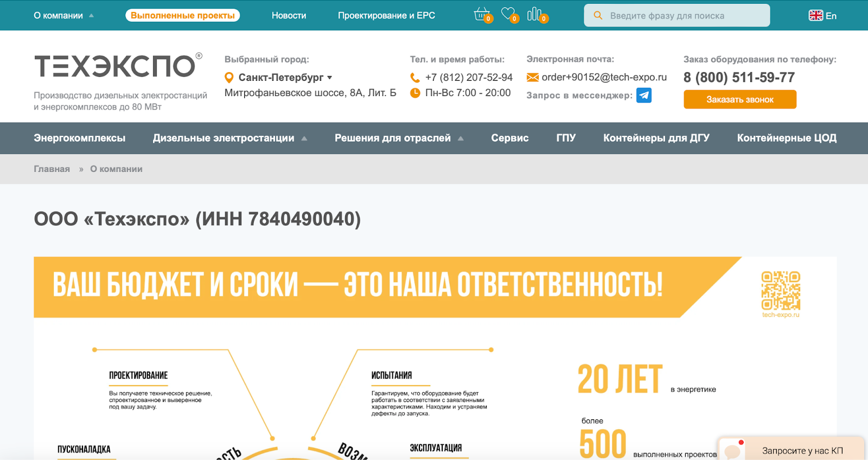Expand Решения для отраслей submenu

pos(398,138)
